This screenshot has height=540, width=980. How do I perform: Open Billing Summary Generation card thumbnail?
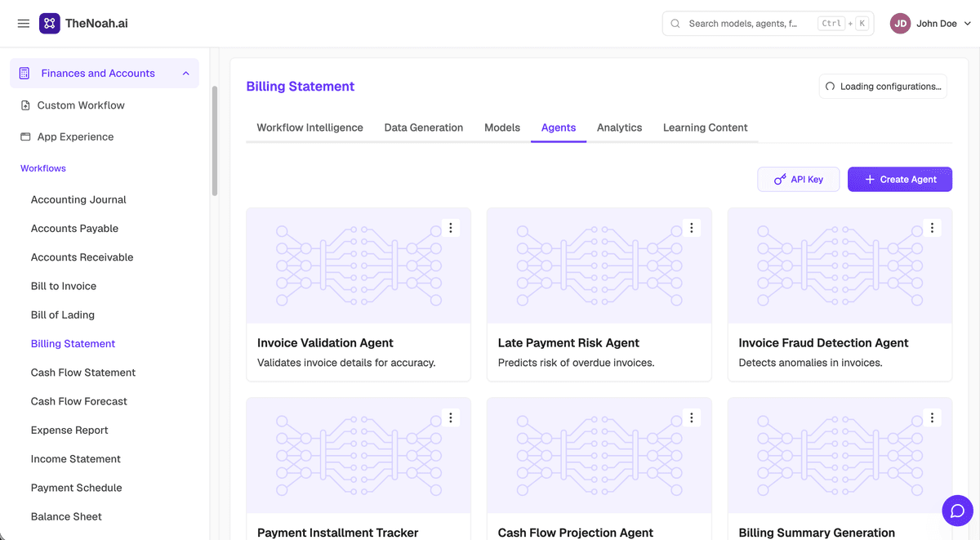pos(840,455)
